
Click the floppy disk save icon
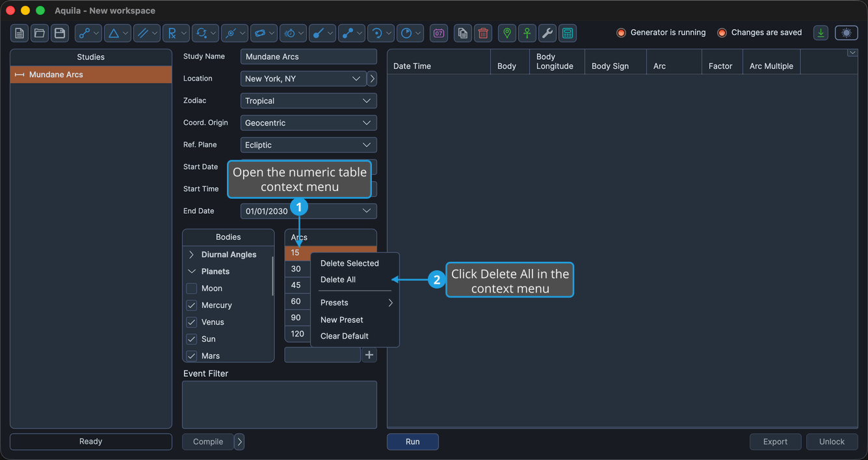[60, 33]
